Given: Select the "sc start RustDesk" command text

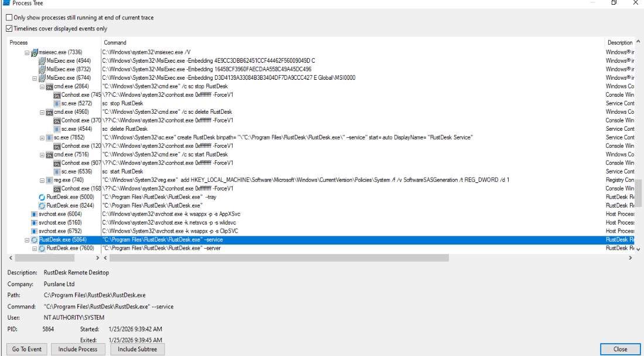Looking at the screenshot, I should (123, 171).
